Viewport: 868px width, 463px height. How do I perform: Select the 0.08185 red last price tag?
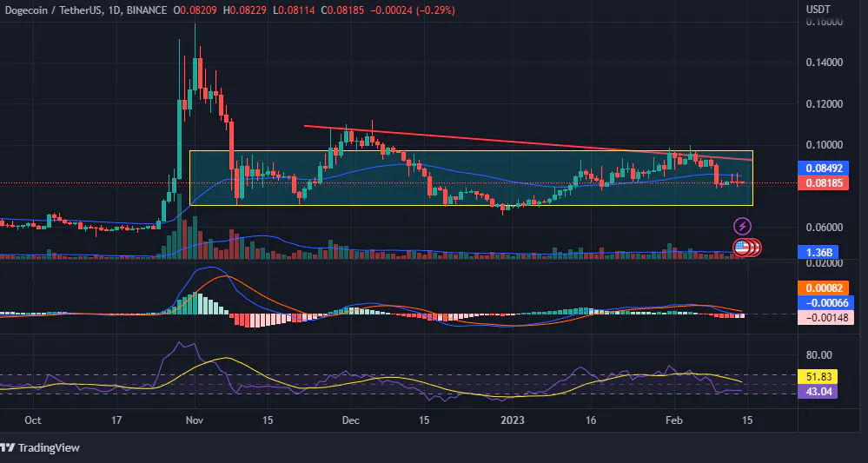click(x=823, y=182)
